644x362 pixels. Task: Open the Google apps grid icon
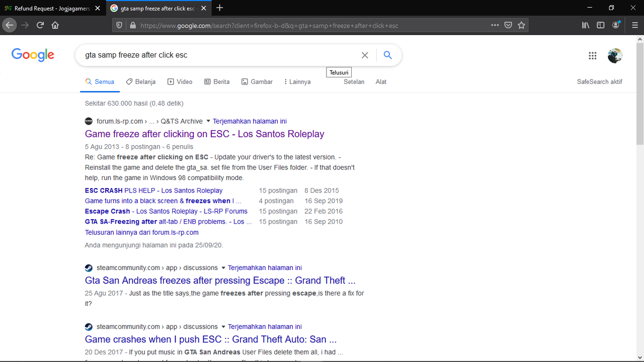pos(593,56)
